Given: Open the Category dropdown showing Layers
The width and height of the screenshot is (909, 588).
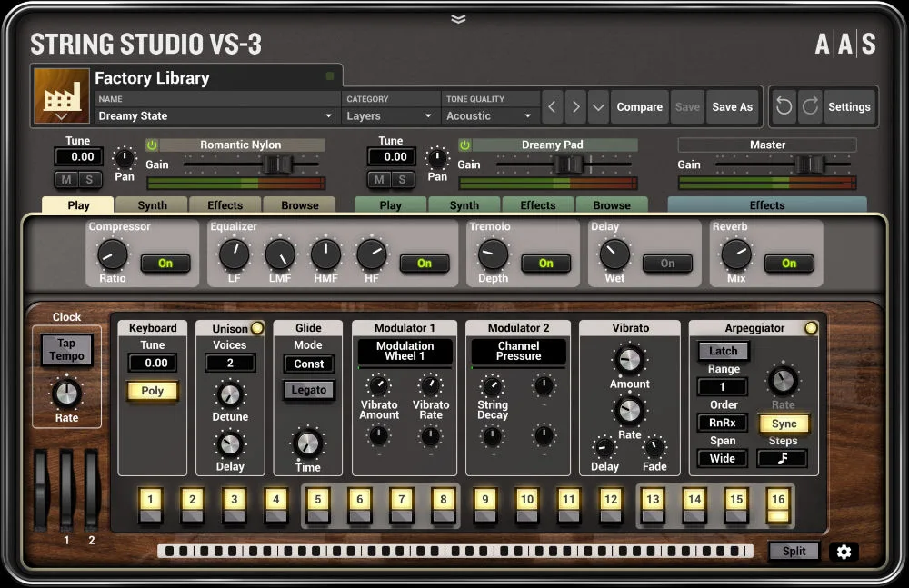Looking at the screenshot, I should point(389,115).
